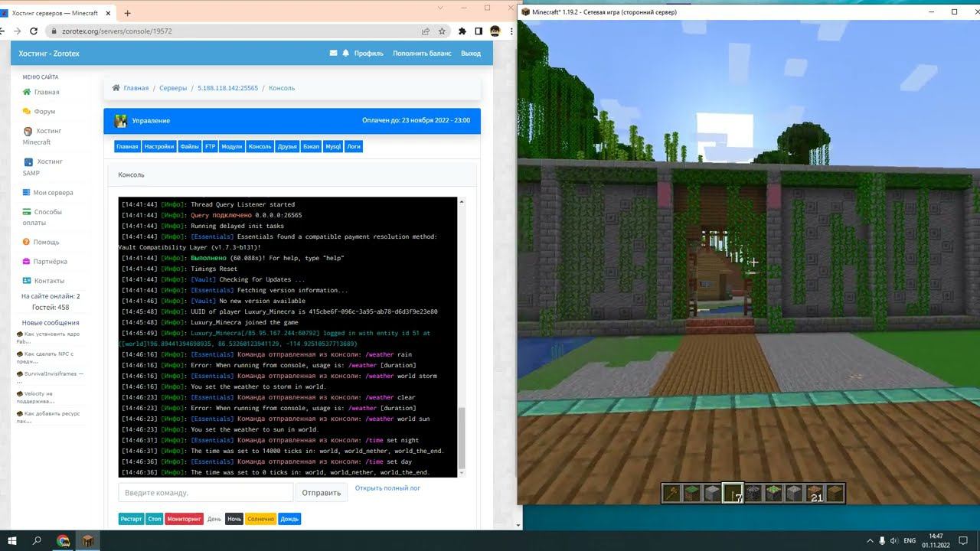Screen dimensions: 980x551
Task: Focus the Введите команду input field
Action: [206, 493]
